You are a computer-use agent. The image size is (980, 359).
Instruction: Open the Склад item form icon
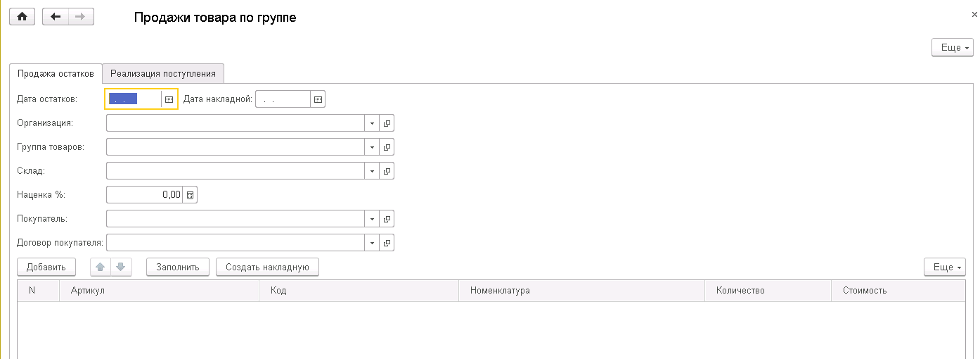point(387,171)
